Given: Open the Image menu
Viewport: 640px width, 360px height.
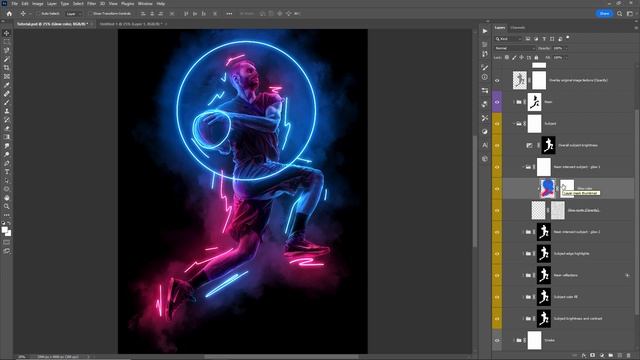Looking at the screenshot, I should tap(38, 4).
